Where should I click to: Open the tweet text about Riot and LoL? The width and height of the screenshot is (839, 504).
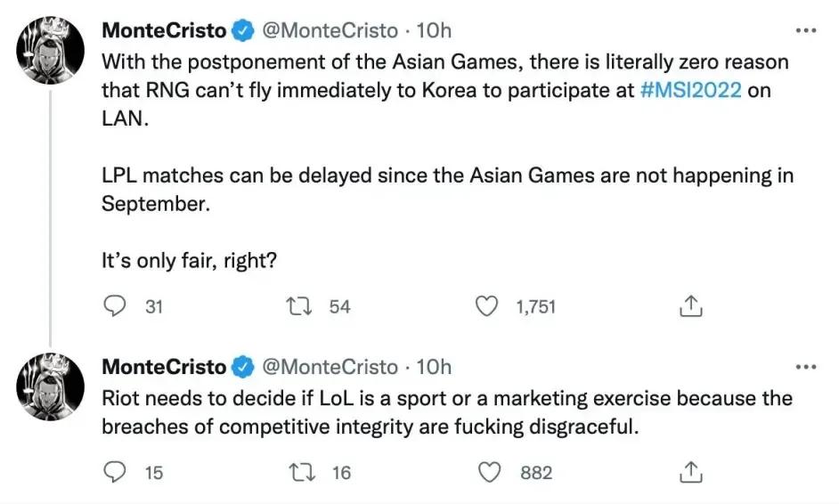point(447,412)
